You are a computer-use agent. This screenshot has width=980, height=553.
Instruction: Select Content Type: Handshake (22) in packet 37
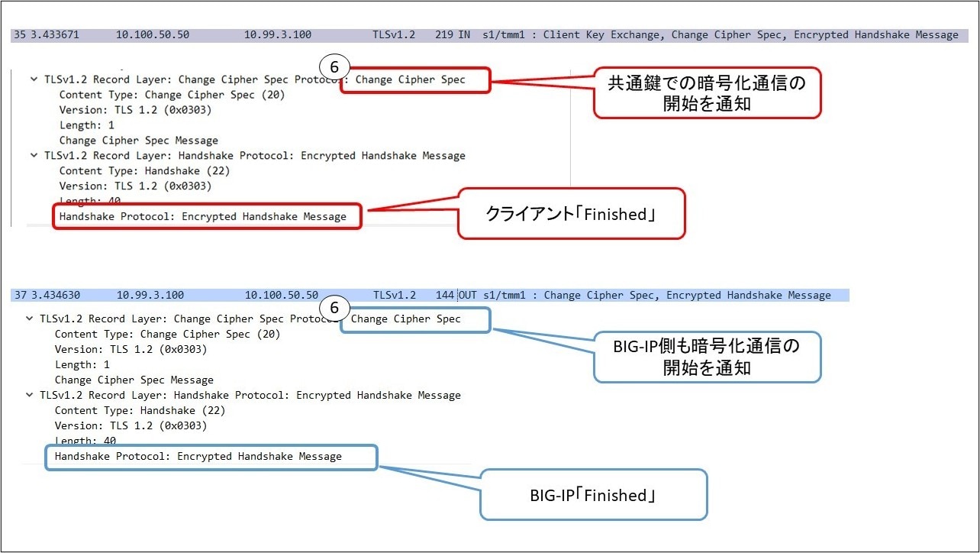coord(140,411)
